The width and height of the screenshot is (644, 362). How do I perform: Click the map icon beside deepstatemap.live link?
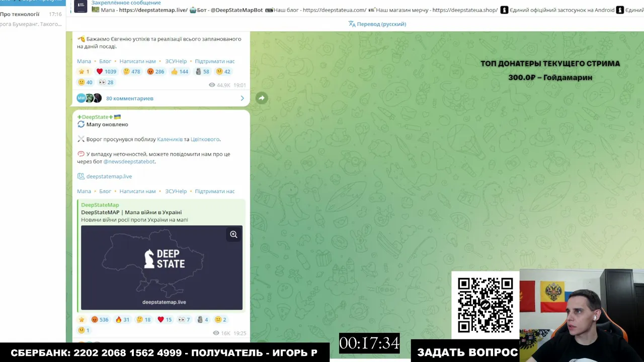[x=80, y=176]
